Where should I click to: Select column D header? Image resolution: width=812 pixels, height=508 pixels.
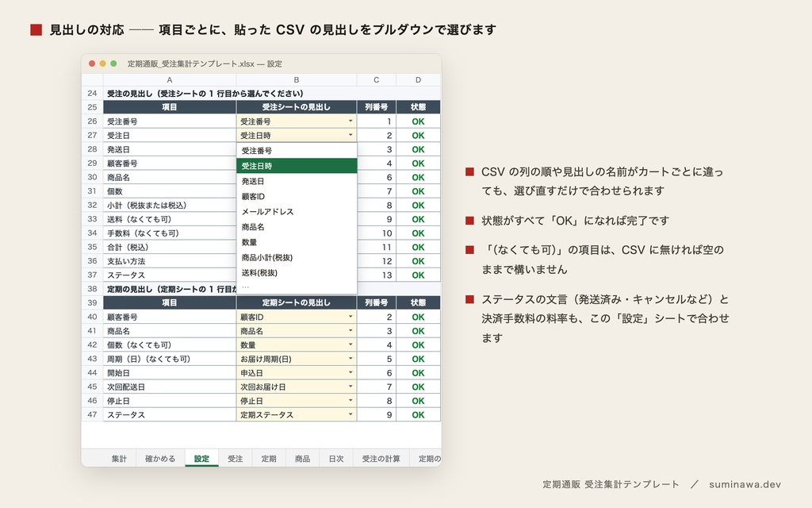(418, 80)
